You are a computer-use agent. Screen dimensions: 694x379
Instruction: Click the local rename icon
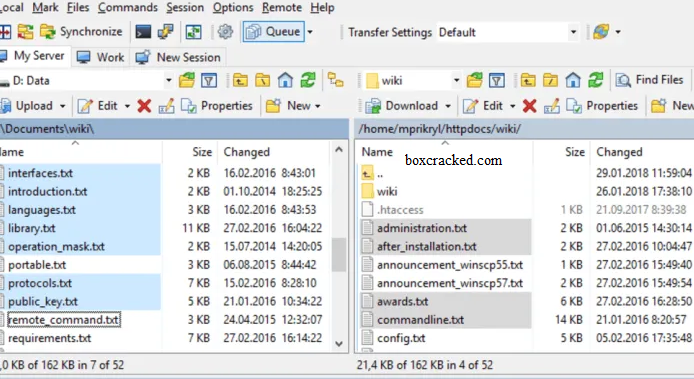[x=166, y=106]
